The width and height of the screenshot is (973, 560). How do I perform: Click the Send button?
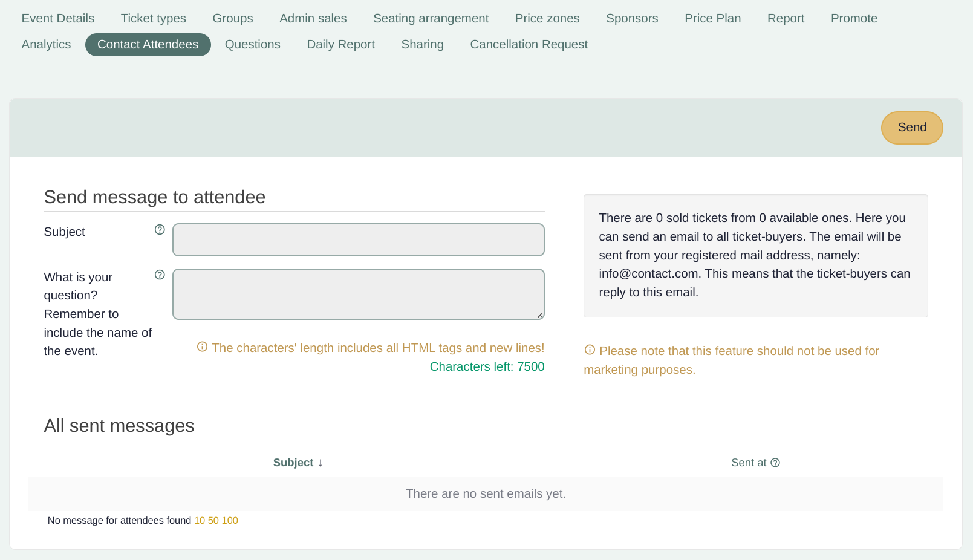pos(912,128)
